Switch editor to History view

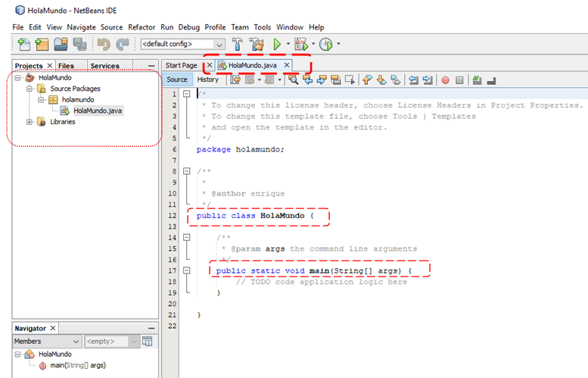(208, 80)
